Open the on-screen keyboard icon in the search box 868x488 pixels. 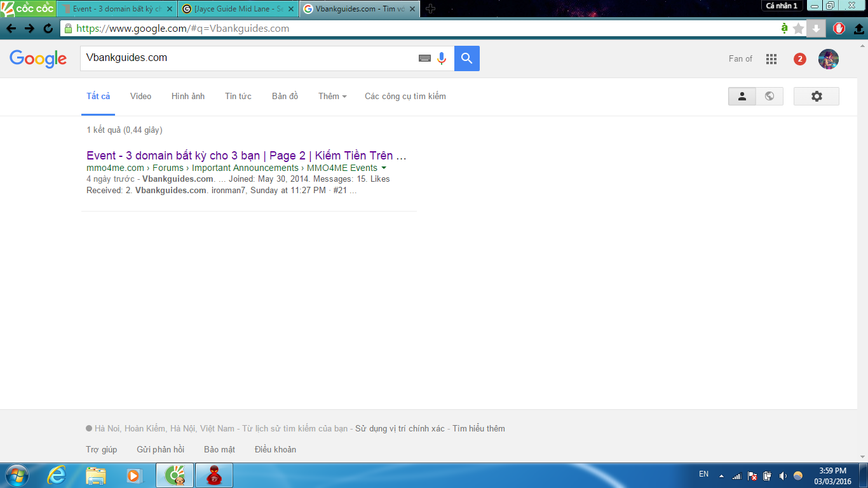point(424,58)
